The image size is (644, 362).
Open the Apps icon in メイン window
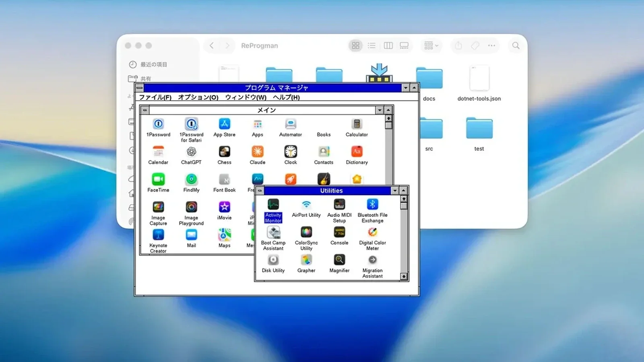pyautogui.click(x=258, y=124)
